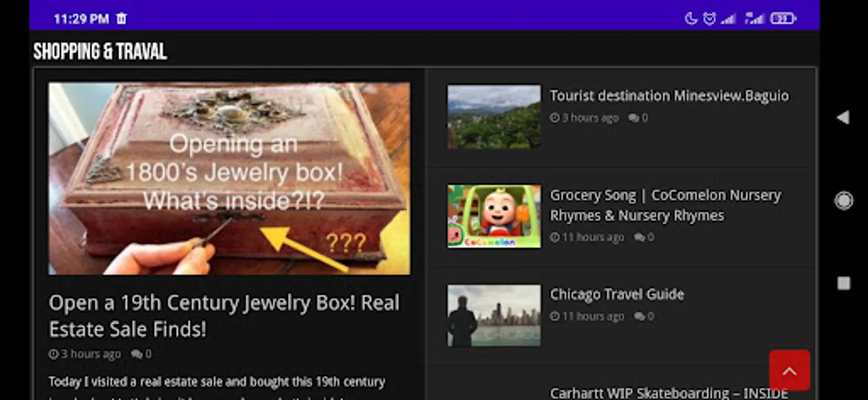
Task: Tap comment count under Jewelry Box article
Action: [x=141, y=354]
